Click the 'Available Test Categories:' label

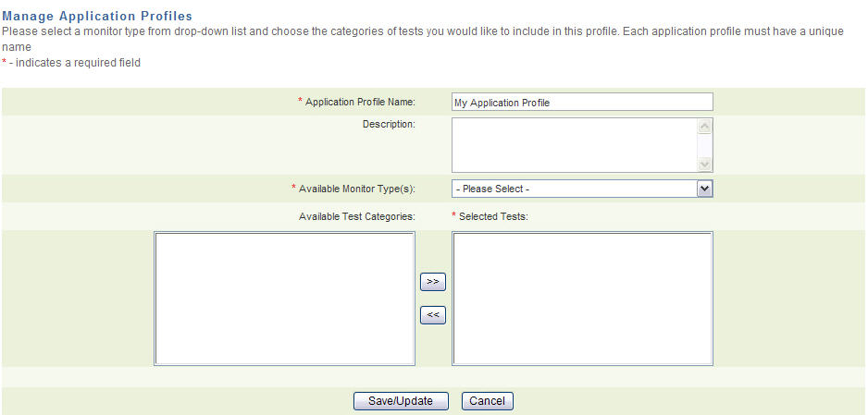[356, 216]
